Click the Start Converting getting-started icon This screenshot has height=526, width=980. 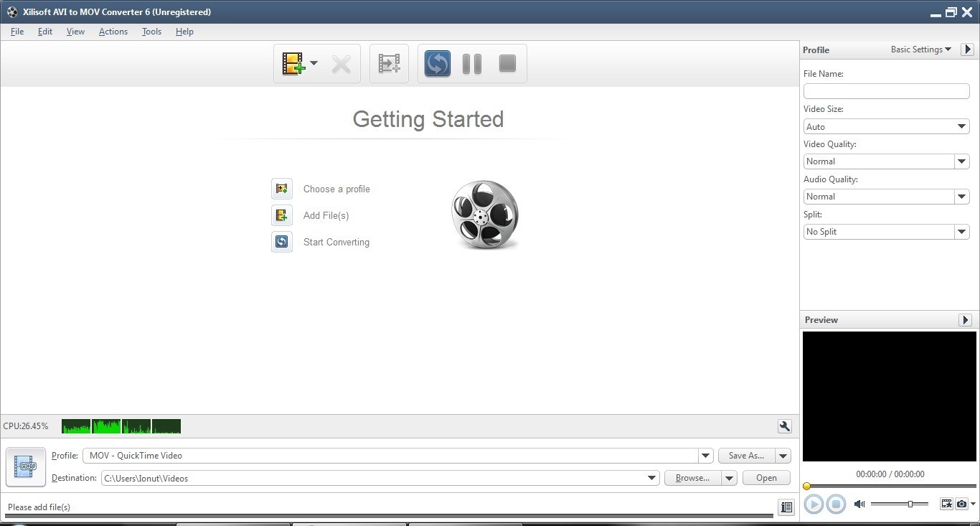282,242
